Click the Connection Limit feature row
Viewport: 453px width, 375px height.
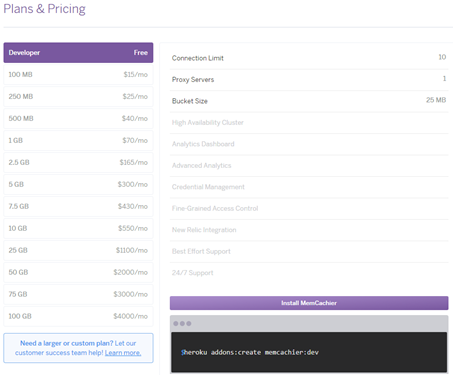tap(309, 58)
